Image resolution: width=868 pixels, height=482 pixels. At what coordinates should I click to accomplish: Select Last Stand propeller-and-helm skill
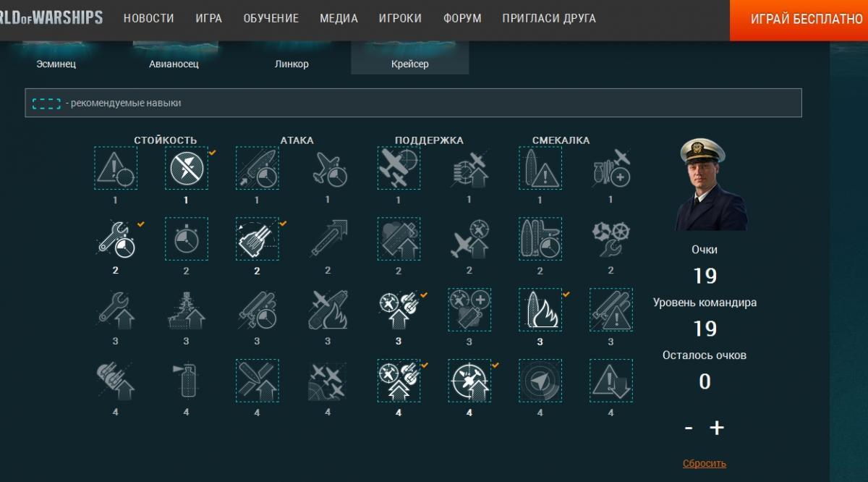click(612, 240)
